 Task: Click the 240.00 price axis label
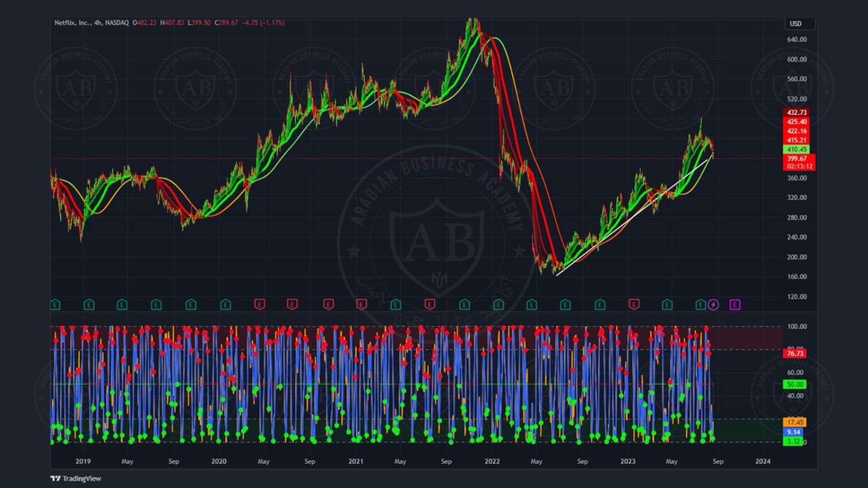797,238
